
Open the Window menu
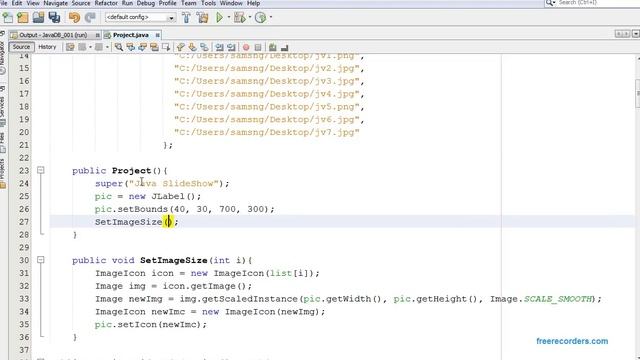click(231, 3)
